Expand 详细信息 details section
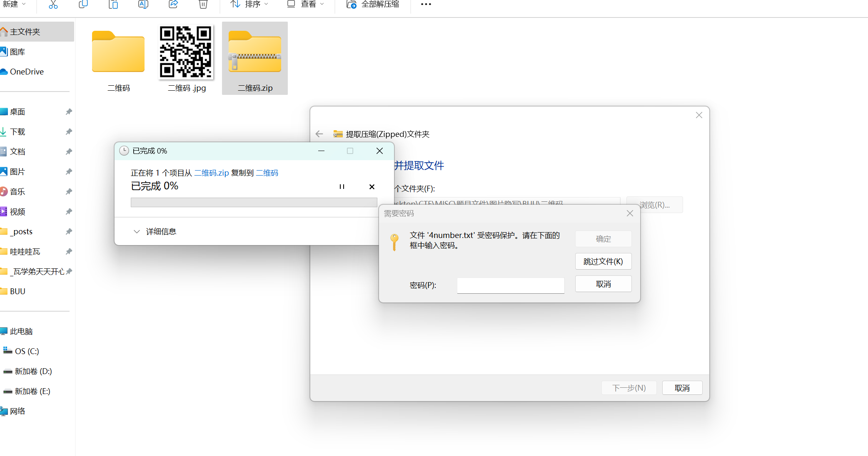Viewport: 868px width, 456px height. tap(155, 231)
